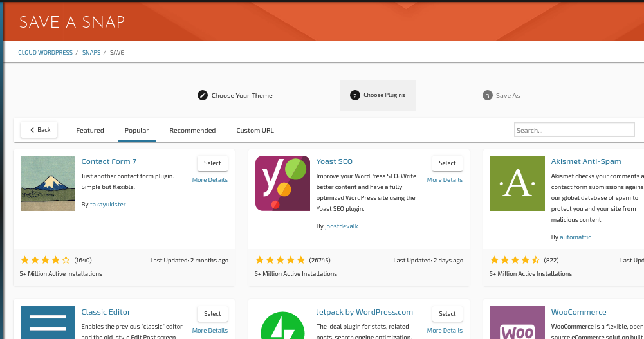
Task: Click the SAVE breadcrumb text
Action: pyautogui.click(x=116, y=53)
